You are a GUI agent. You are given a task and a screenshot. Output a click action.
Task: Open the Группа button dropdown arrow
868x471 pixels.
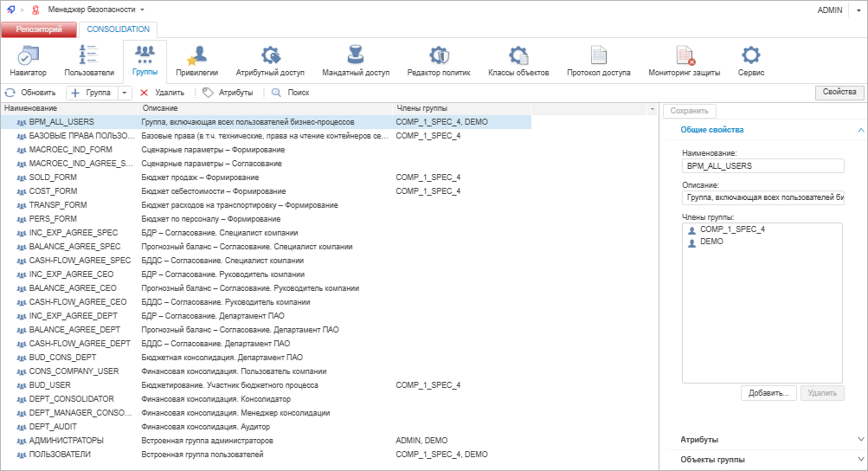pos(125,93)
